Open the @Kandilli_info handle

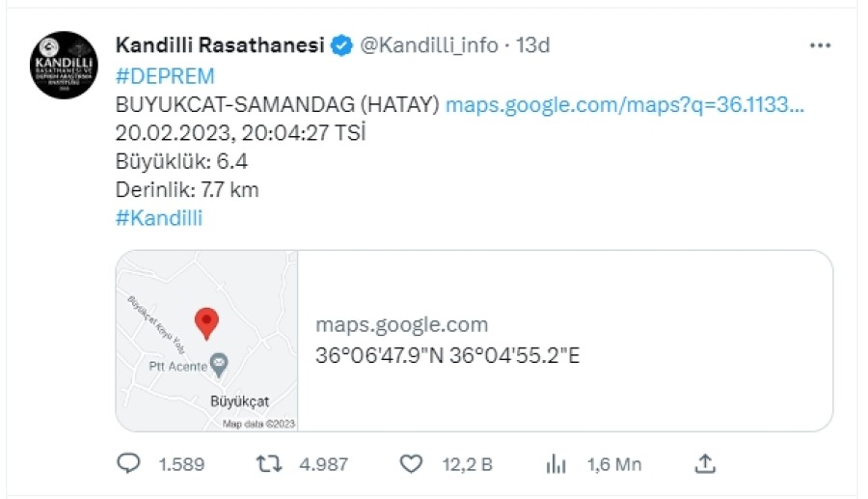429,45
